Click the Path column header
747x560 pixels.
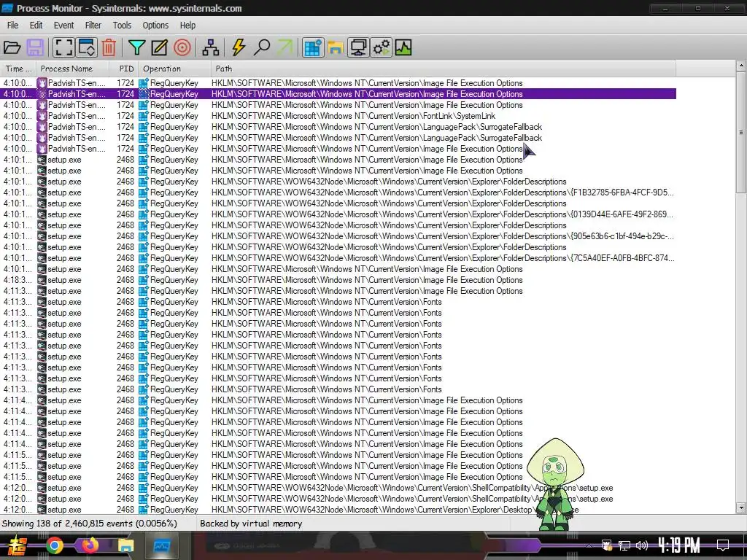(x=443, y=69)
